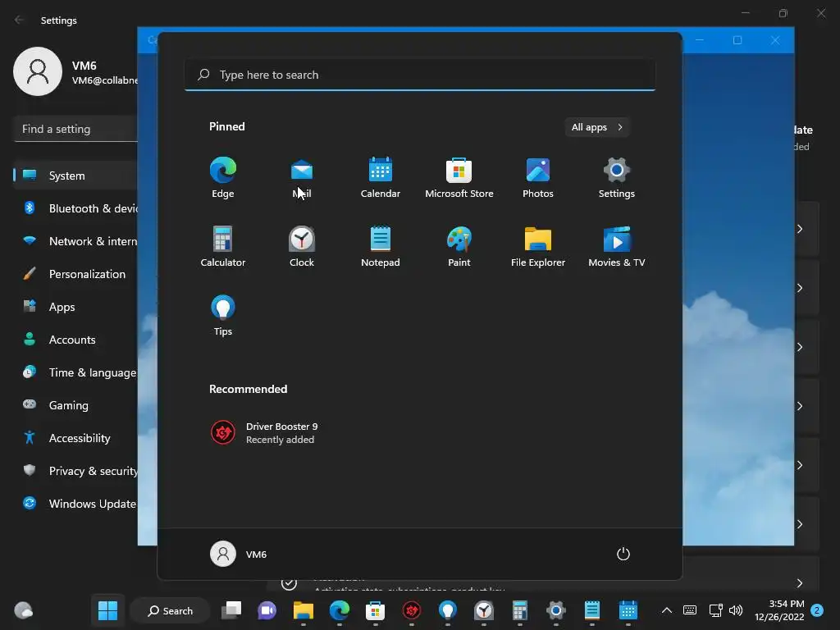This screenshot has width=840, height=630.
Task: Open volume tray icon
Action: tap(736, 610)
